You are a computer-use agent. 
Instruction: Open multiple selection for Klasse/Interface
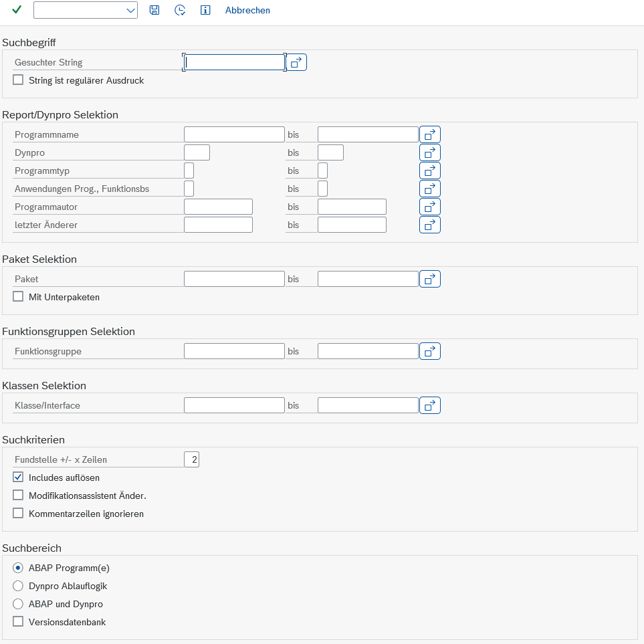point(430,405)
